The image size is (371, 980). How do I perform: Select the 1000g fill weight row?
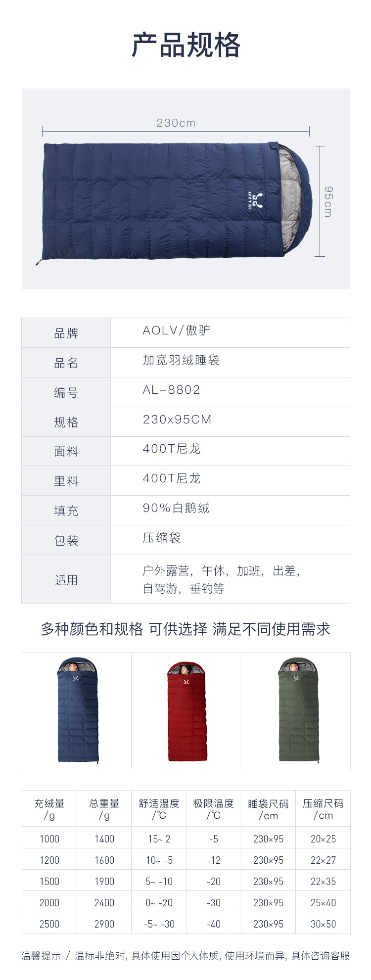click(186, 839)
